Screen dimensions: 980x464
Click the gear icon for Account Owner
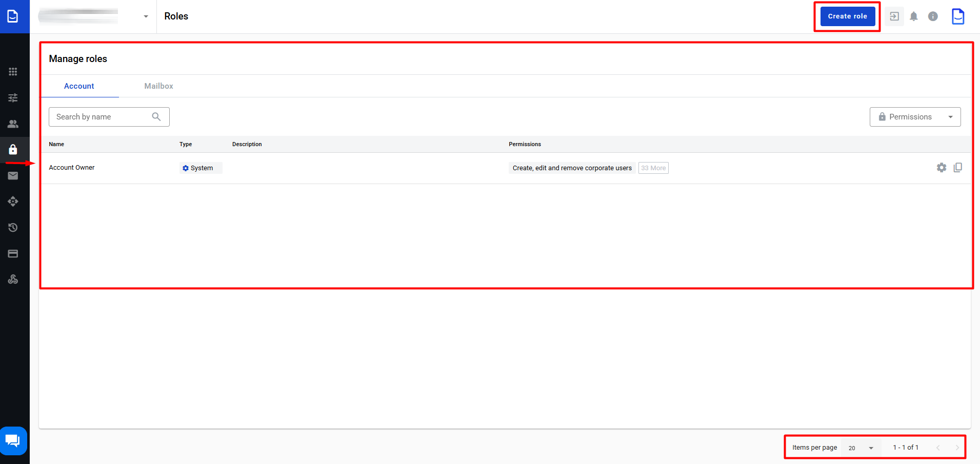coord(941,168)
